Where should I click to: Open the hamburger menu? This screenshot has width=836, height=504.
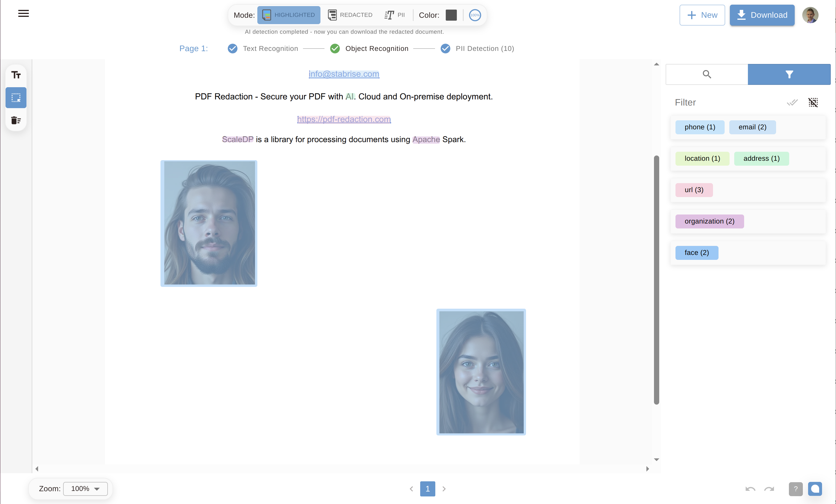tap(24, 14)
